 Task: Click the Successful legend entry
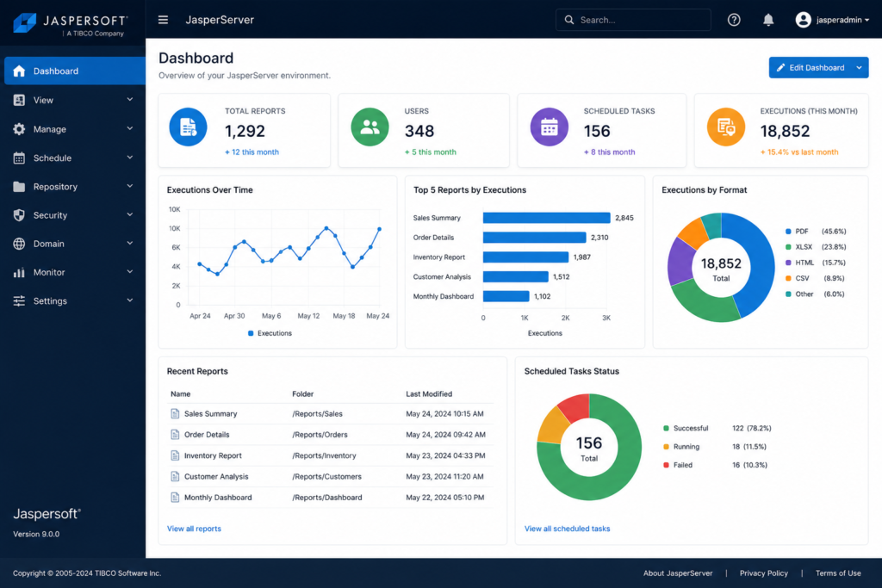pos(717,429)
